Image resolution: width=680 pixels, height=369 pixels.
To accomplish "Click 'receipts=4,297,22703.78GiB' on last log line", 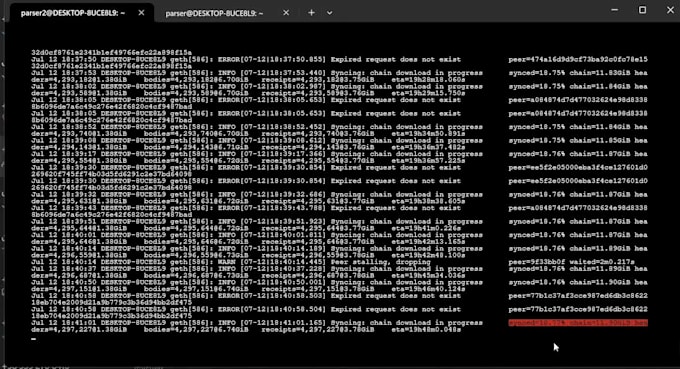I will tap(317, 330).
